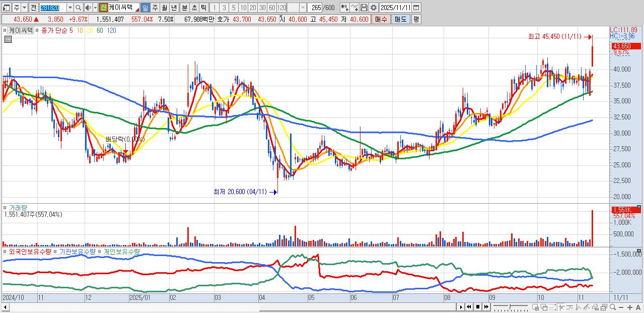644x313 pixels.
Task: Select the 월 monthly period button
Action: tap(164, 8)
